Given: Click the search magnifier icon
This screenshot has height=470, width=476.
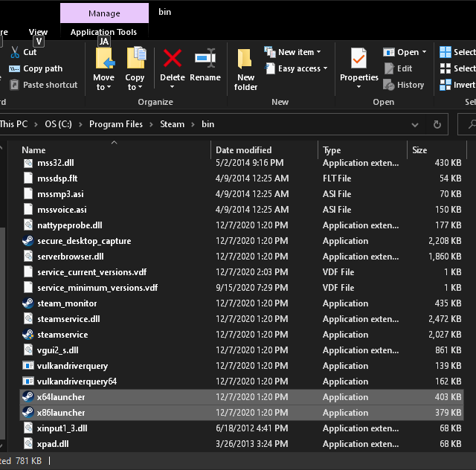Looking at the screenshot, I should [472, 124].
